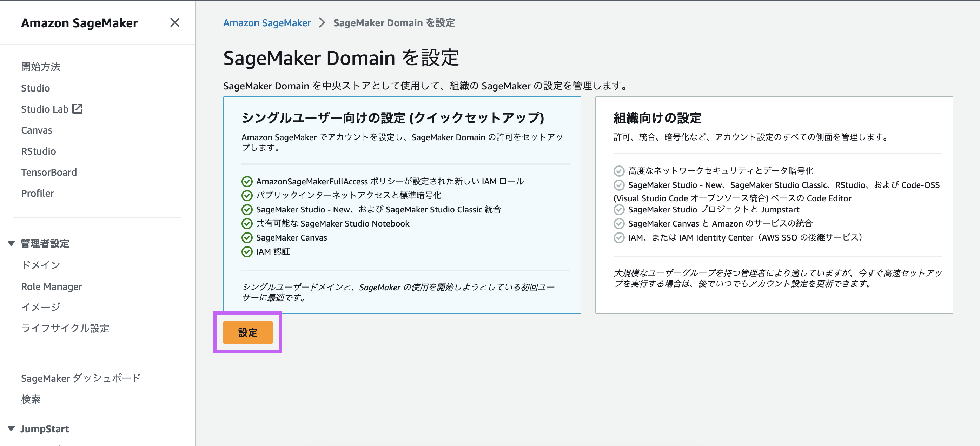
Task: Click 管理者設定 section heading
Action: tap(45, 244)
